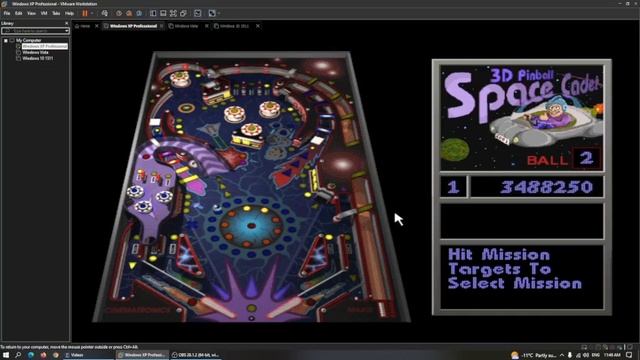This screenshot has height=360, width=640.
Task: Toggle the thumbnail bar view
Action: (163, 13)
